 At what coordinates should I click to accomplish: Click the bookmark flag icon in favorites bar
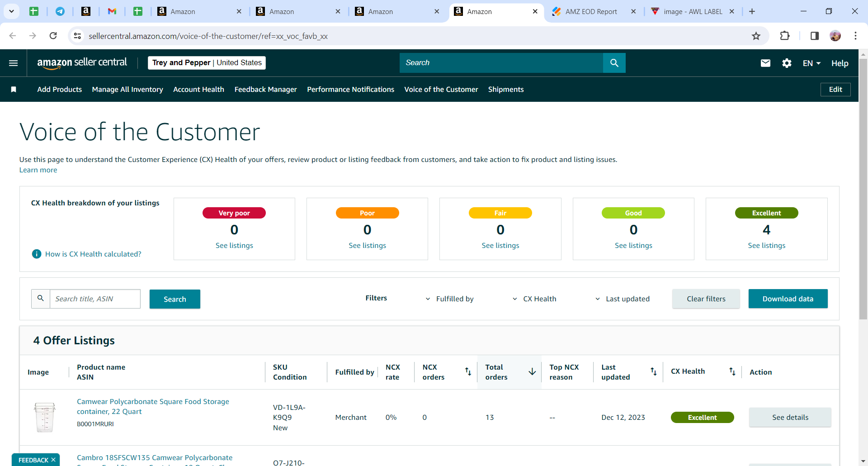pyautogui.click(x=14, y=90)
